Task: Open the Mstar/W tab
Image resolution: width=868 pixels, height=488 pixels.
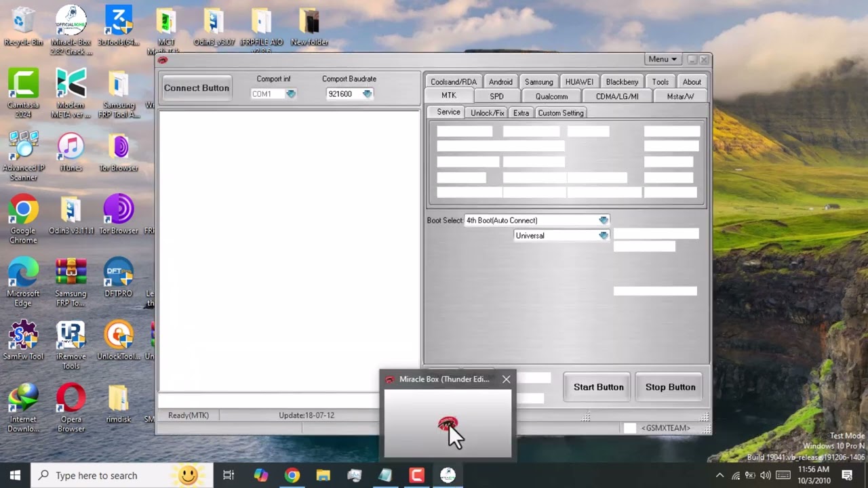Action: pos(680,96)
